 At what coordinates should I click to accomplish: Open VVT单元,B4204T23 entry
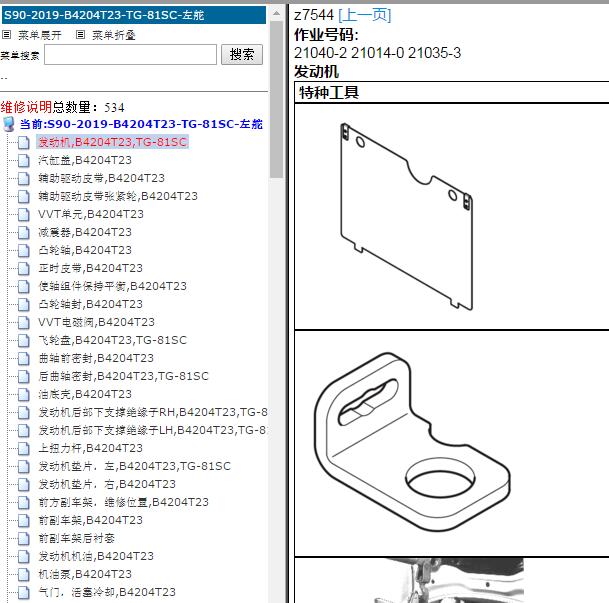pyautogui.click(x=91, y=214)
